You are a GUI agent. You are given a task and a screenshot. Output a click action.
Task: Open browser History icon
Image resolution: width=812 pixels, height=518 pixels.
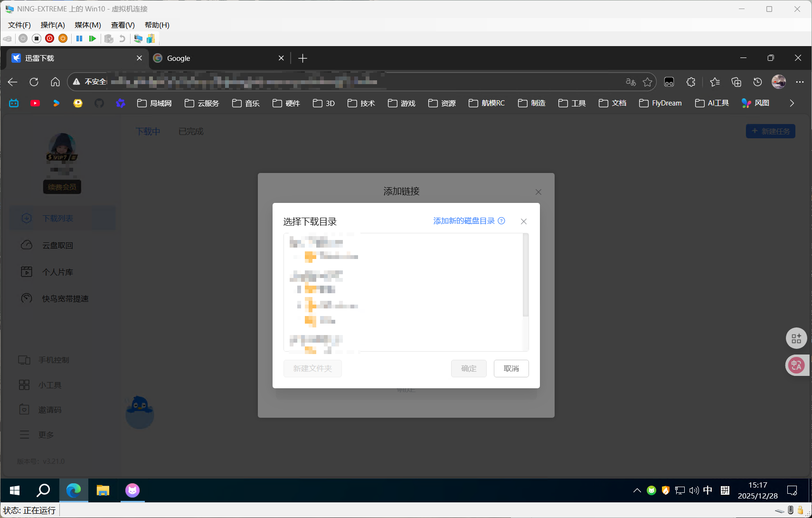[x=757, y=82]
